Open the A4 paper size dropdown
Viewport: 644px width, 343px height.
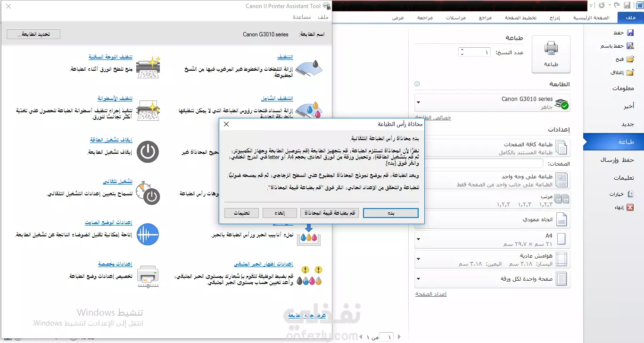click(x=493, y=239)
